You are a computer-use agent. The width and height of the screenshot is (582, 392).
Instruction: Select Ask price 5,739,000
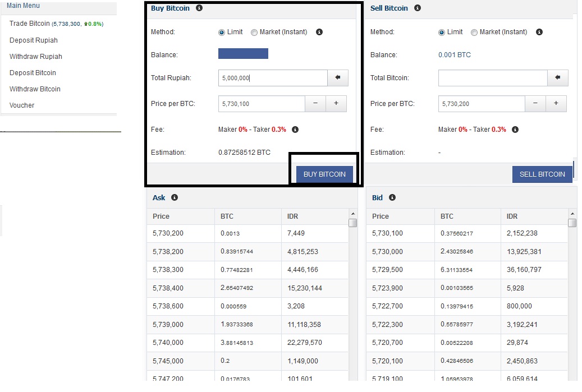coord(168,325)
